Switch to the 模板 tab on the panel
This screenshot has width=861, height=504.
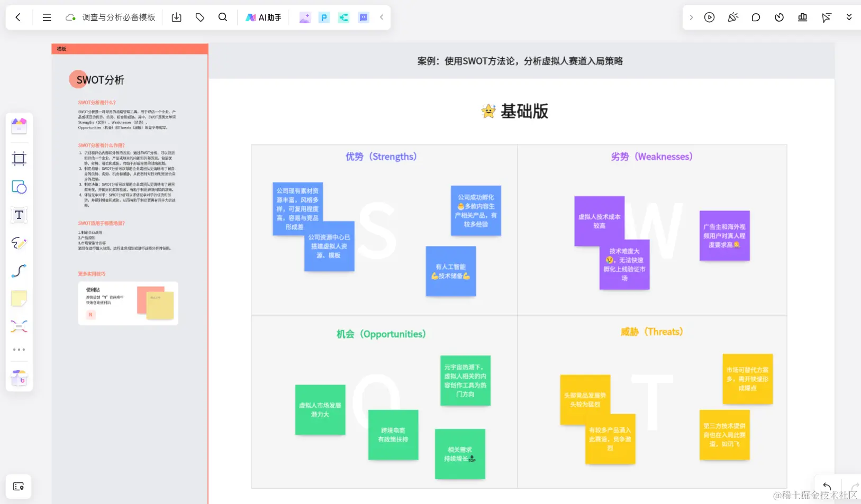pyautogui.click(x=61, y=48)
